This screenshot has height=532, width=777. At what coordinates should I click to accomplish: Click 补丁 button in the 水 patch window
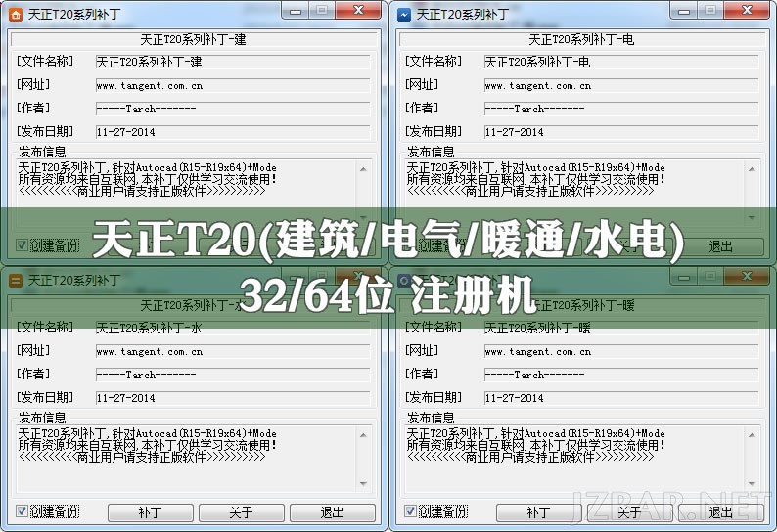151,512
